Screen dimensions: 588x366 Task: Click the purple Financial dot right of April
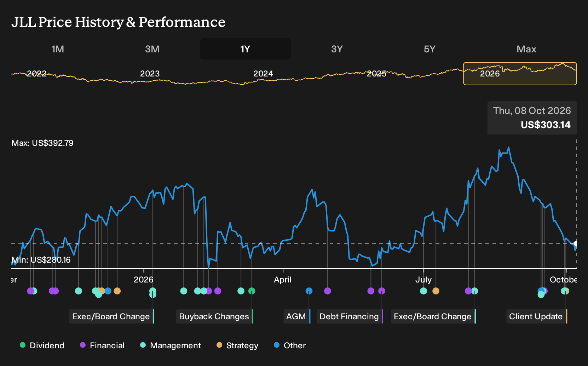pos(328,291)
